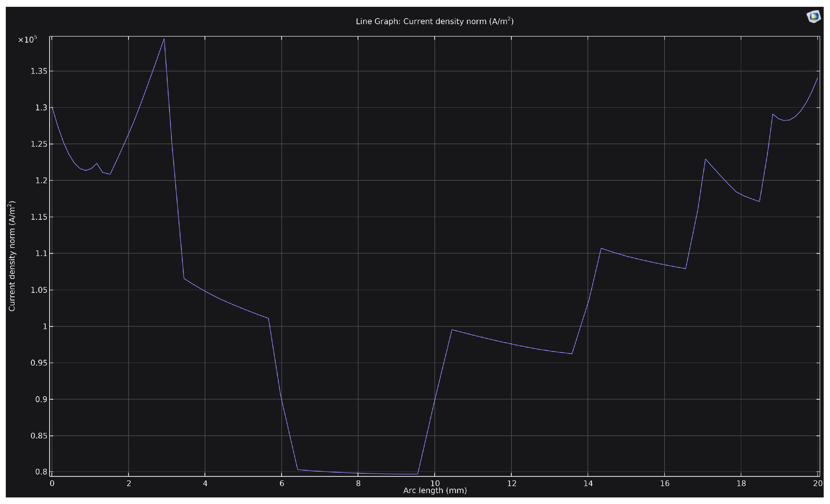
Task: Click the 6 x-axis tick label
Action: [x=282, y=484]
